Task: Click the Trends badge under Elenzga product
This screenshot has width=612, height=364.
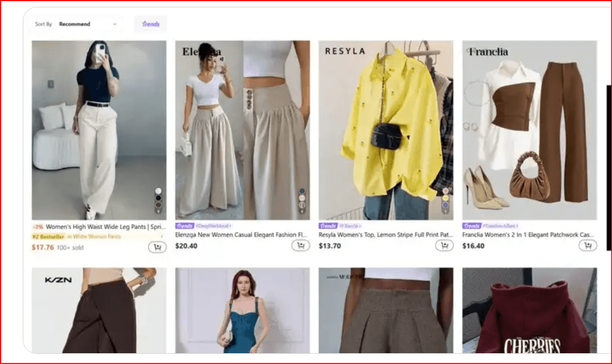Action: coord(184,226)
